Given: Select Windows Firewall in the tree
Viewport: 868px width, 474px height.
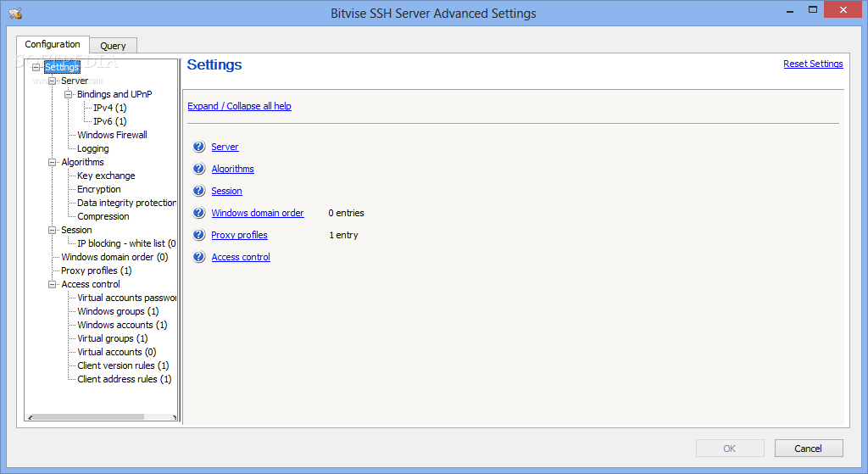Looking at the screenshot, I should point(112,135).
